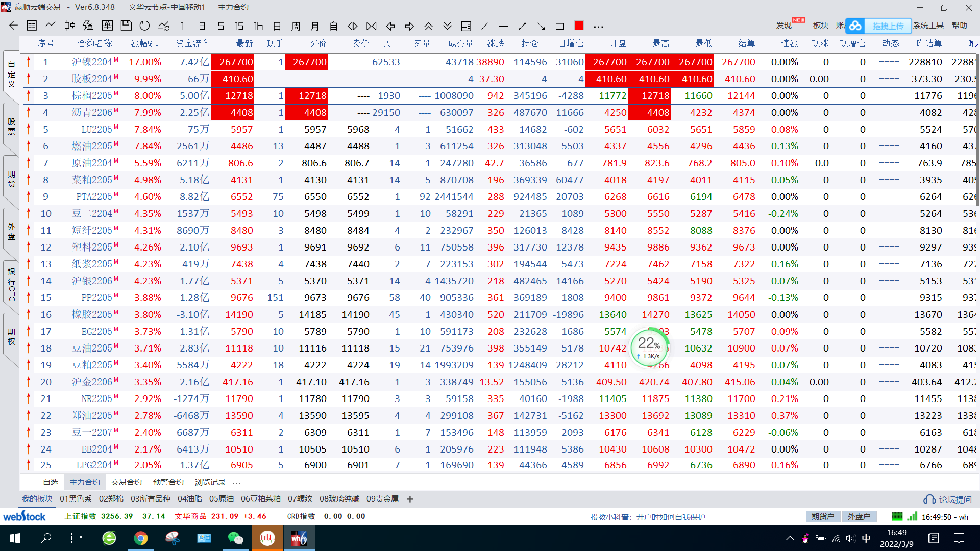Open the 板块 menu

[820, 26]
